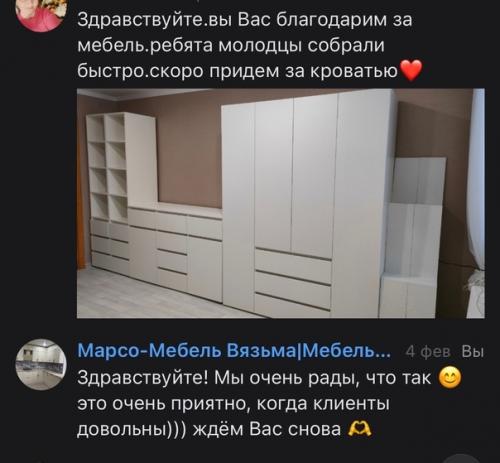
Task: Open the customer's profile avatar at top
Action: pos(41,14)
